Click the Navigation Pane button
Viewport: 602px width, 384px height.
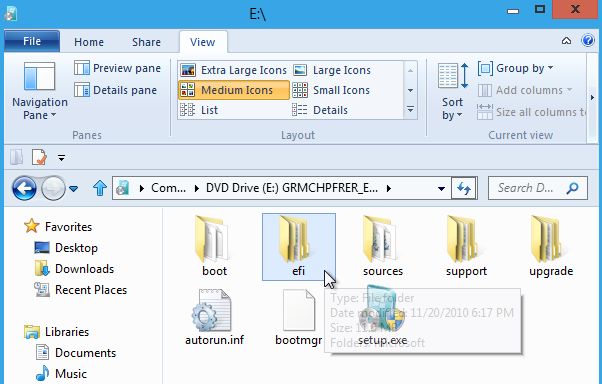(40, 91)
